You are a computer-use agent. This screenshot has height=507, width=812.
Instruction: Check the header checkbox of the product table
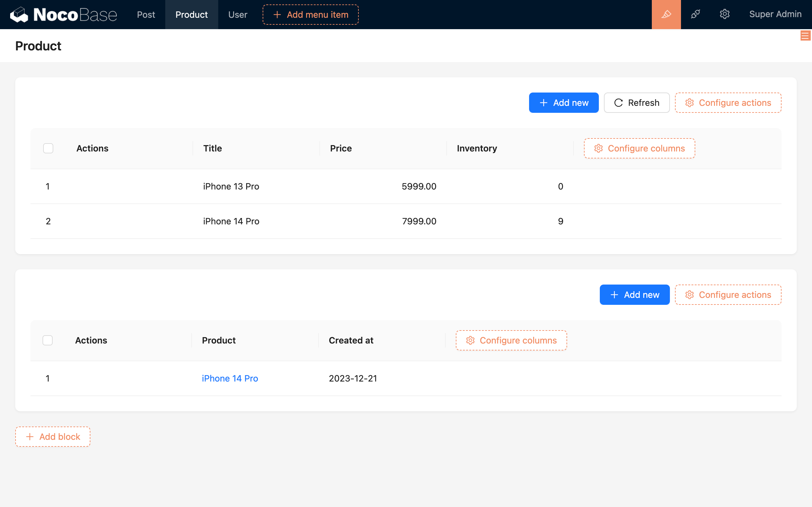click(48, 148)
